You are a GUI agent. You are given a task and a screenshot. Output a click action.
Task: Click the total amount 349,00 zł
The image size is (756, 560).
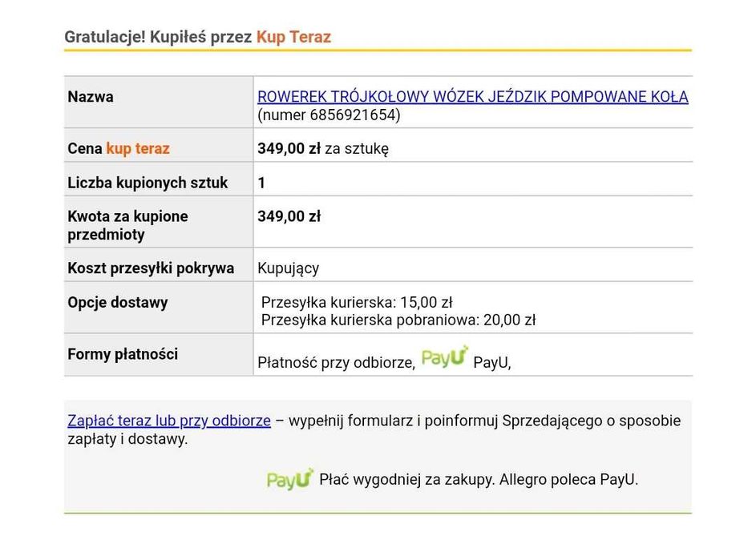289,216
